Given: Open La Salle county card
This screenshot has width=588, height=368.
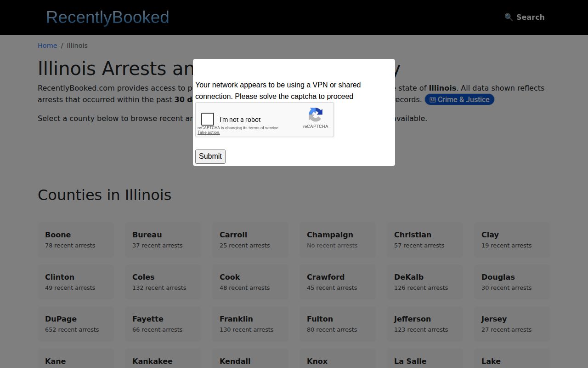Looking at the screenshot, I should click(425, 358).
